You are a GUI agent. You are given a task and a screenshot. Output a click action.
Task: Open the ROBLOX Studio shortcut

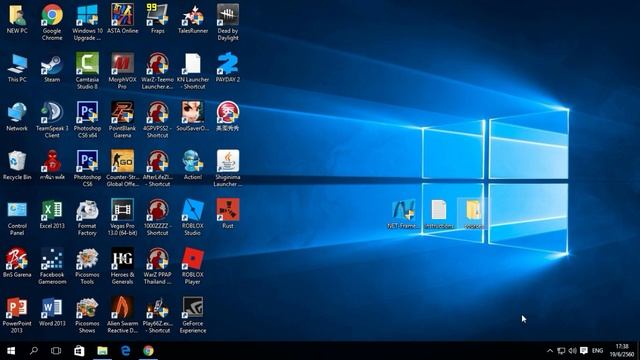192,217
